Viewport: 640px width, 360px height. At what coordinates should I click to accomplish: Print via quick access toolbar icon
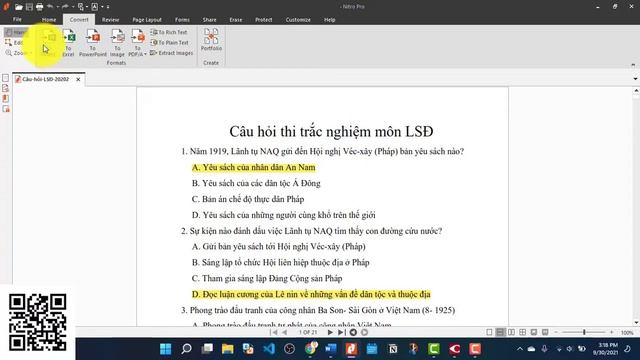tap(40, 7)
